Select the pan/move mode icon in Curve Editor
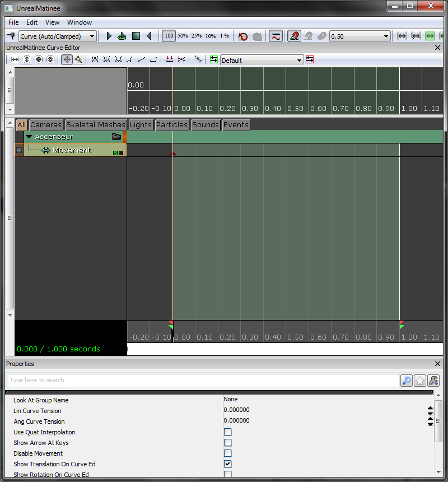The height and width of the screenshot is (482, 448). 67,59
